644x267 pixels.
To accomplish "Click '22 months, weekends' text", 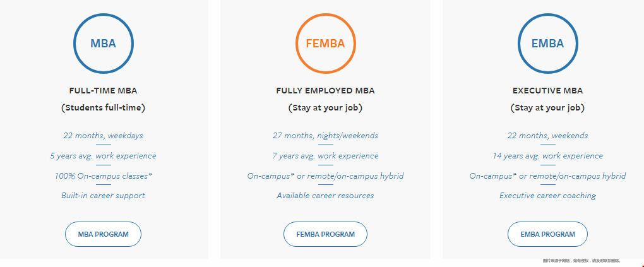I will [547, 136].
